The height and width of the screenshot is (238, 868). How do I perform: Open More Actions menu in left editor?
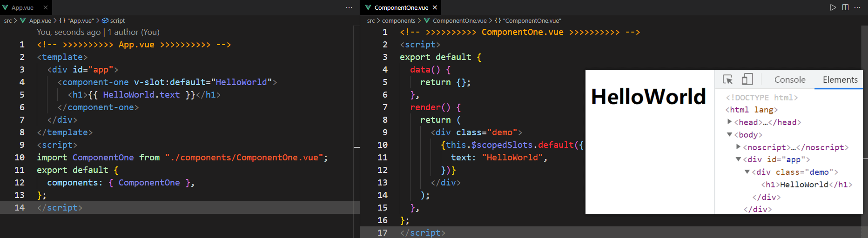(x=349, y=7)
